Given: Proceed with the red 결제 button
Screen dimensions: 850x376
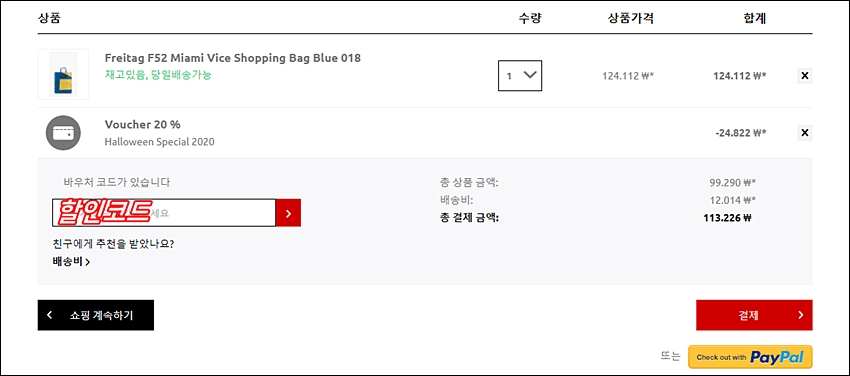Looking at the screenshot, I should [754, 315].
